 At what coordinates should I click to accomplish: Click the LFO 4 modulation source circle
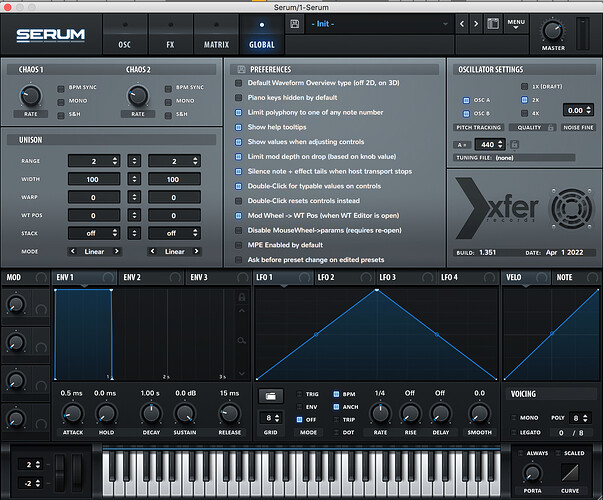coord(489,277)
